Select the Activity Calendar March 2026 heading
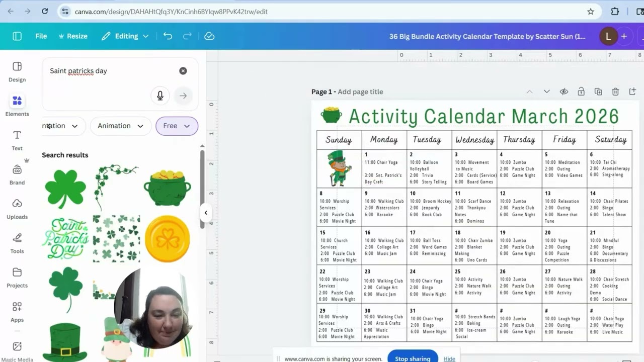 point(484,116)
